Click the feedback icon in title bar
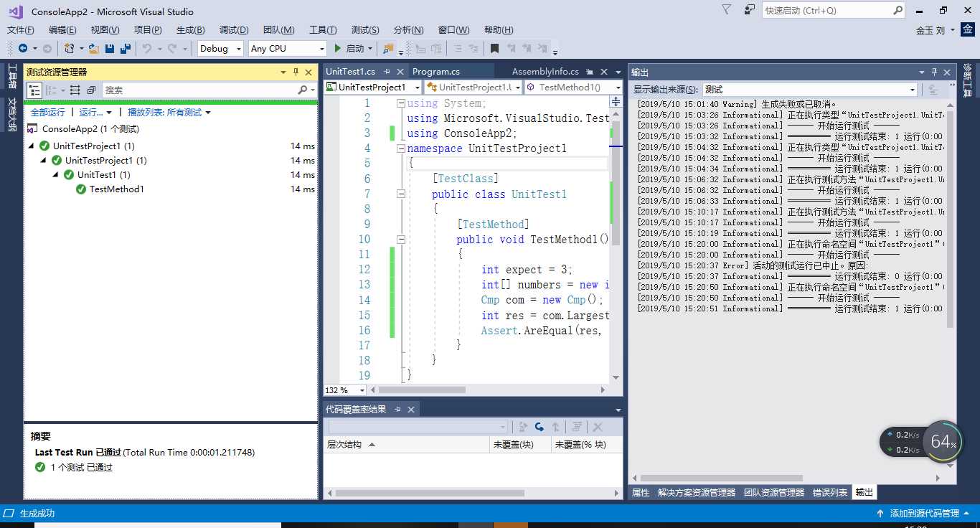Screen dimensions: 980x528 click(x=750, y=10)
